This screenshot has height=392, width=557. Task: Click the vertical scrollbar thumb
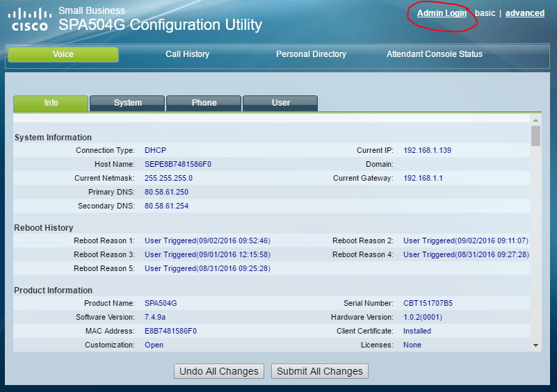point(535,136)
